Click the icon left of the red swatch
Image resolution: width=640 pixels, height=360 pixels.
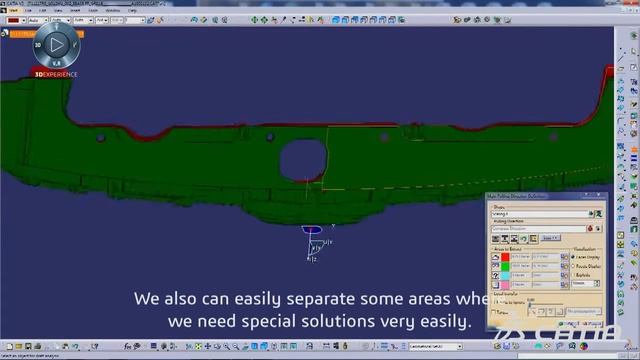[x=496, y=257]
